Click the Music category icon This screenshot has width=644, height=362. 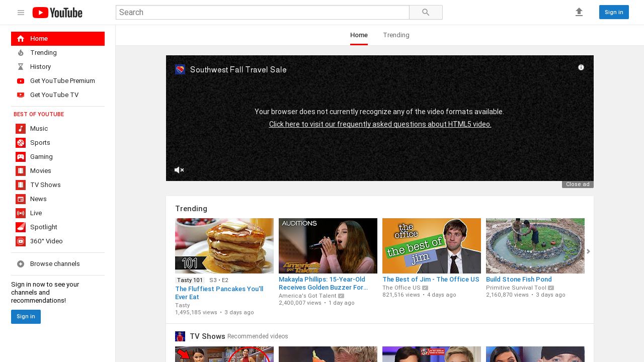click(21, 129)
